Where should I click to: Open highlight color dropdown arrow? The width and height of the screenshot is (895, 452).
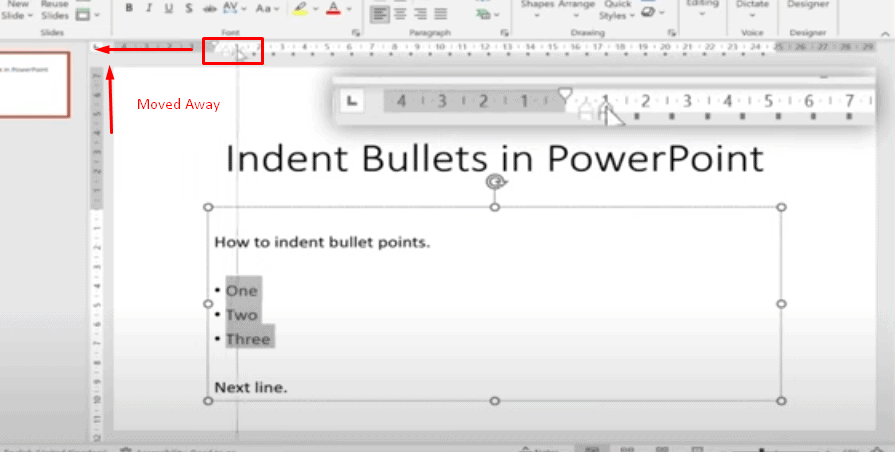pyautogui.click(x=316, y=9)
